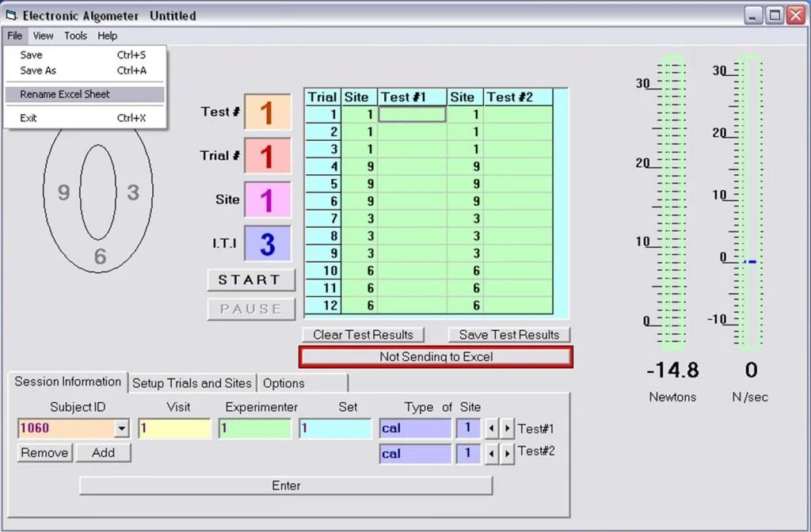The height and width of the screenshot is (532, 811).
Task: Click the Add subject button
Action: pos(104,452)
